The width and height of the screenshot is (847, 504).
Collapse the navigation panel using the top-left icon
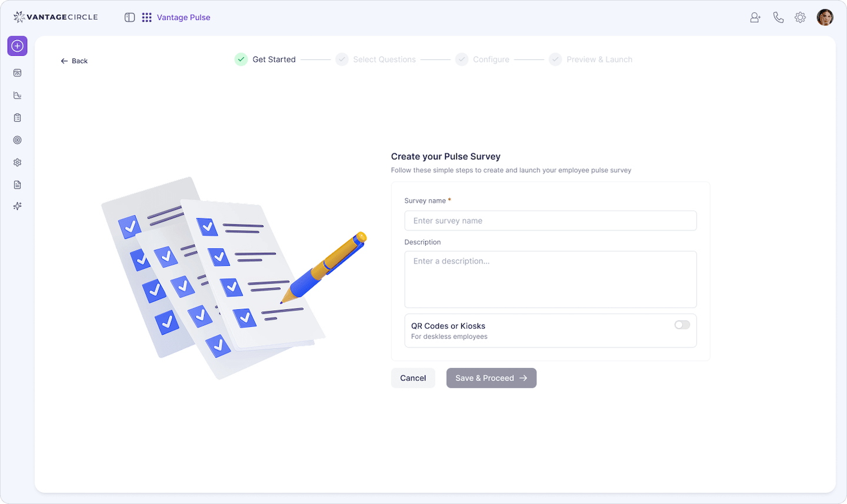tap(129, 17)
